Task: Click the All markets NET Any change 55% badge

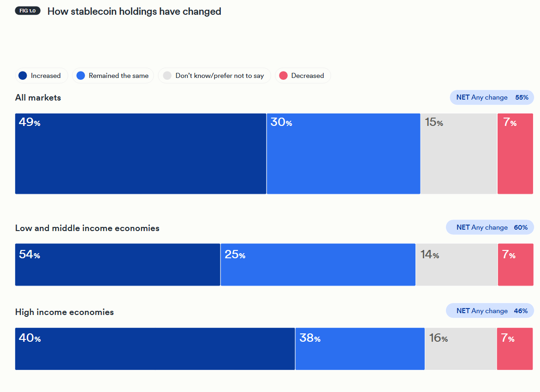Action: coord(492,97)
